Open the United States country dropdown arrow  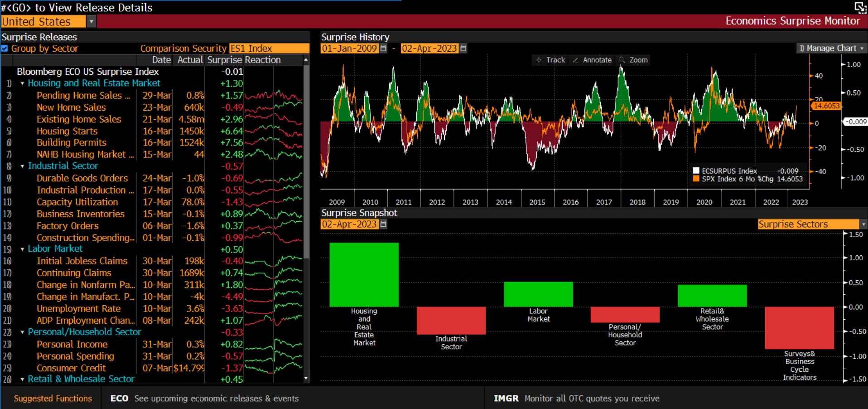click(x=91, y=21)
